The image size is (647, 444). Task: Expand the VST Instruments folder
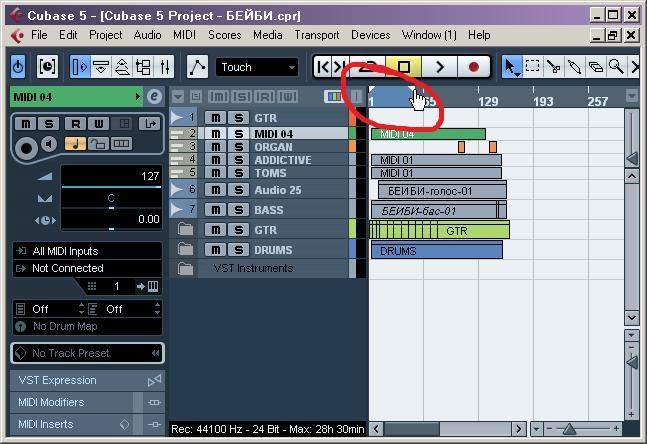pyautogui.click(x=186, y=269)
